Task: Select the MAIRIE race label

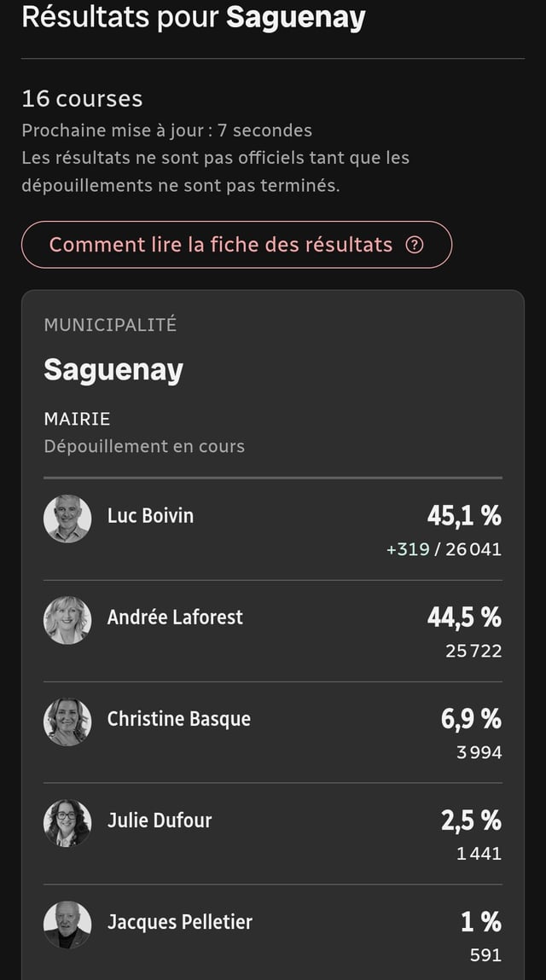Action: point(77,419)
